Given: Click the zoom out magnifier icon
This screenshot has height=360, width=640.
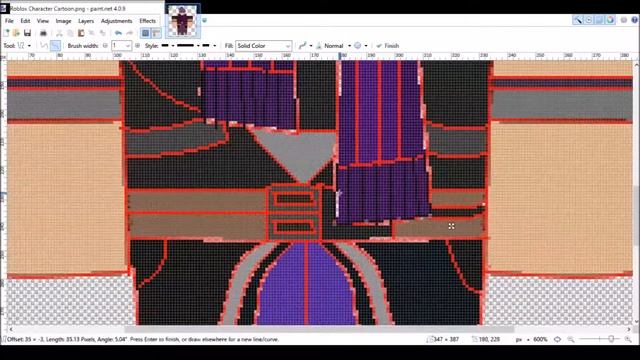Looking at the screenshot, I should click(571, 339).
